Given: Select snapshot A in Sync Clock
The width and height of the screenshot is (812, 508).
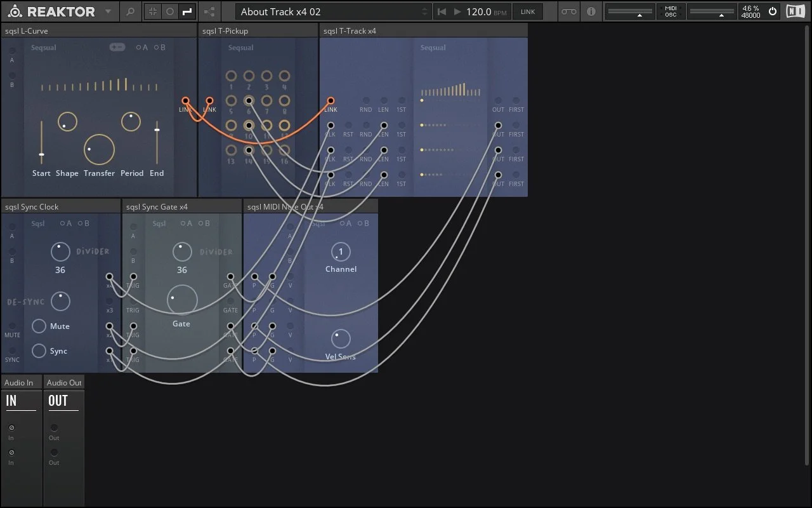Looking at the screenshot, I should [65, 224].
